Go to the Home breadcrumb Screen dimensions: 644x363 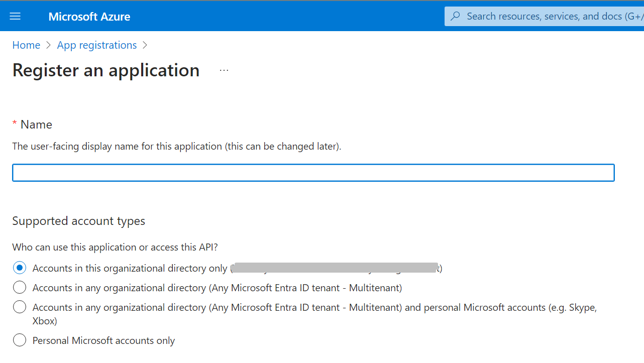click(26, 45)
